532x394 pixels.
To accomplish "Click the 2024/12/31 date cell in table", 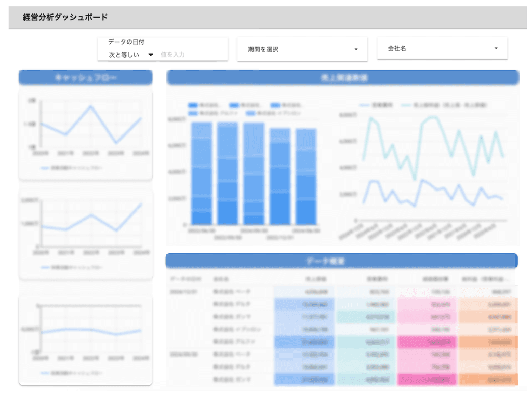I will tap(184, 292).
